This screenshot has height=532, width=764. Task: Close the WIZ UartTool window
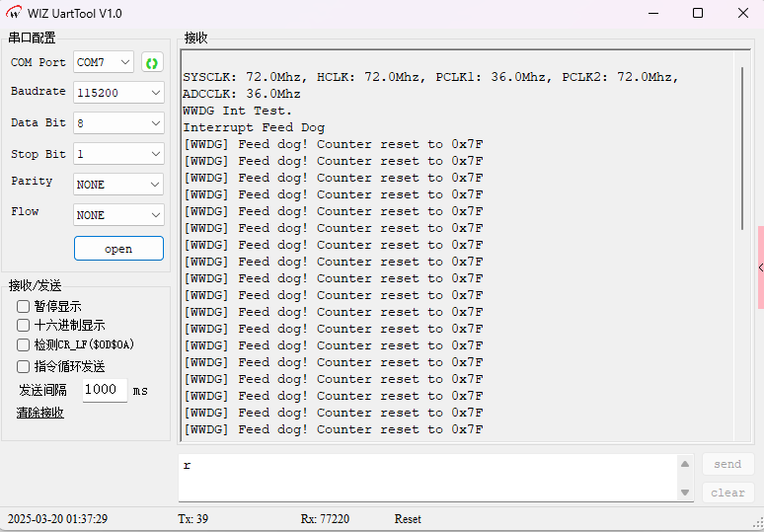[743, 13]
